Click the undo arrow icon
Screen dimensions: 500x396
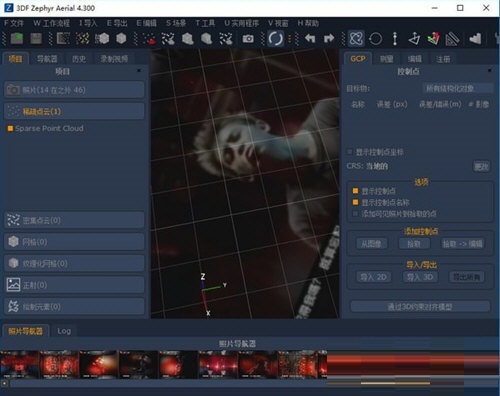tap(310, 39)
